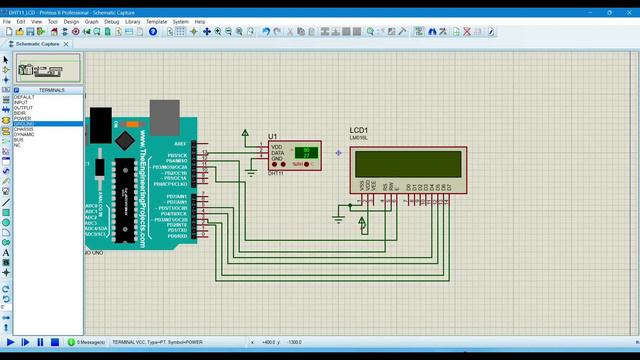Click the Home Page house icon
Image resolution: width=640 pixels, height=360 pixels.
click(x=54, y=31)
